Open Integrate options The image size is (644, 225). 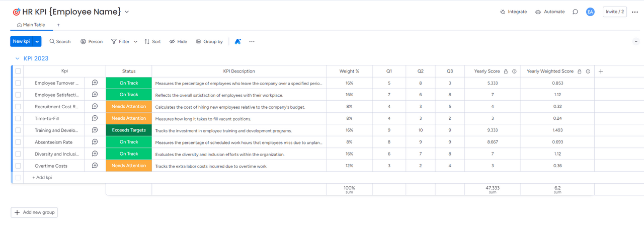(513, 12)
